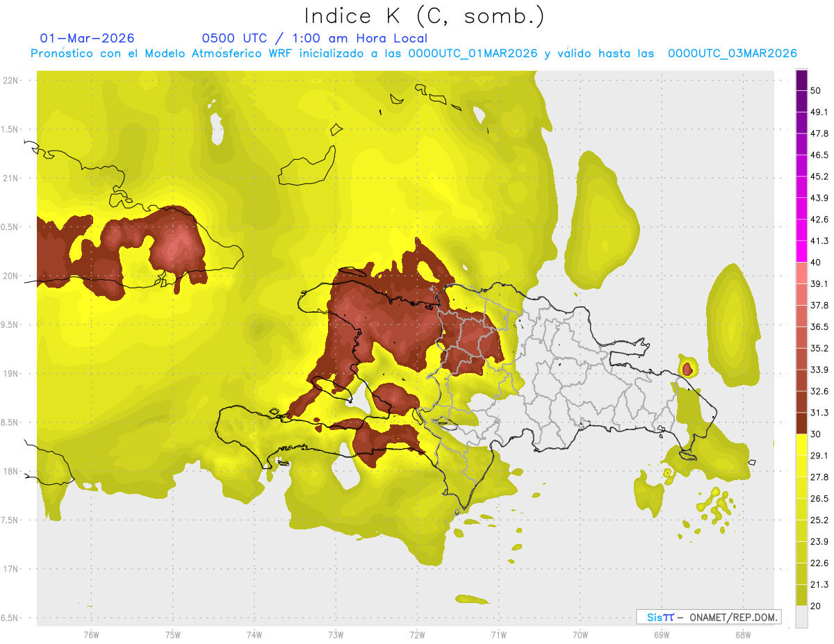834x644 pixels.
Task: Pick the magenta swatch between 40 and 41.3
Action: click(801, 251)
